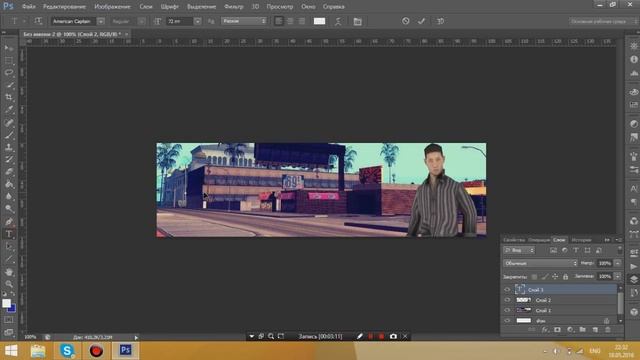The image size is (640, 360).
Task: Open the layer filter type dropdown
Action: pos(519,250)
